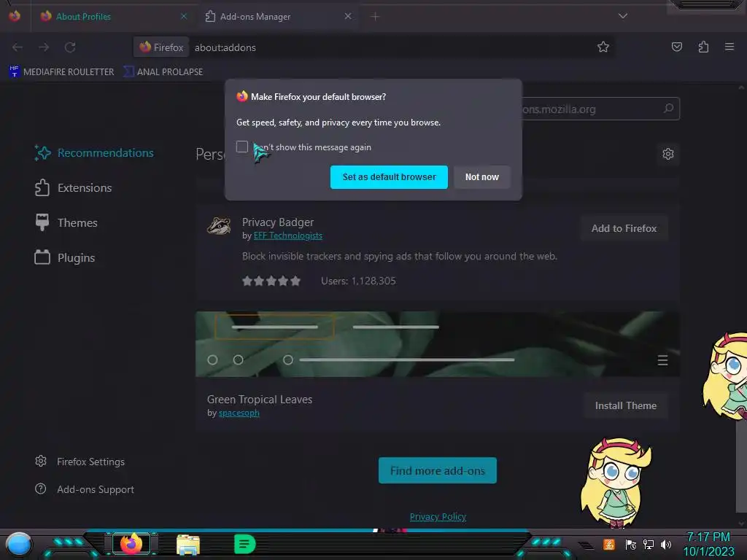Open MEDIAFIRE ROULETTER bookmark
Screen dimensions: 747x560
[62, 72]
